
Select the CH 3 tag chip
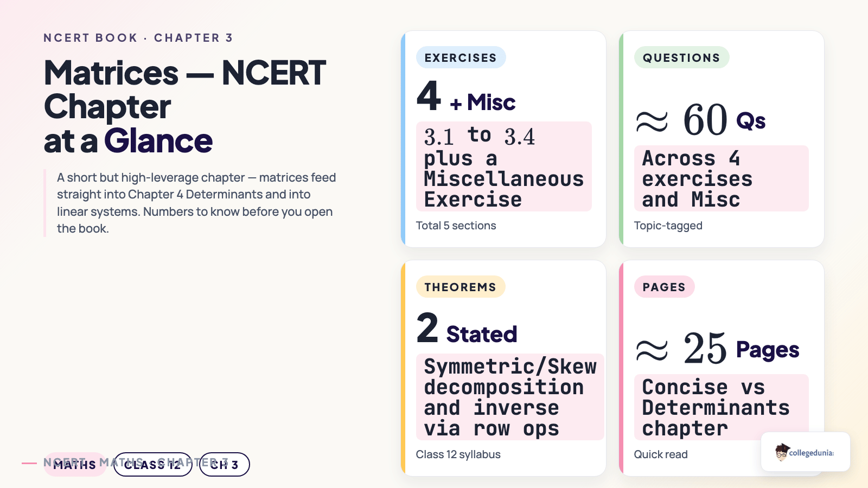click(224, 465)
